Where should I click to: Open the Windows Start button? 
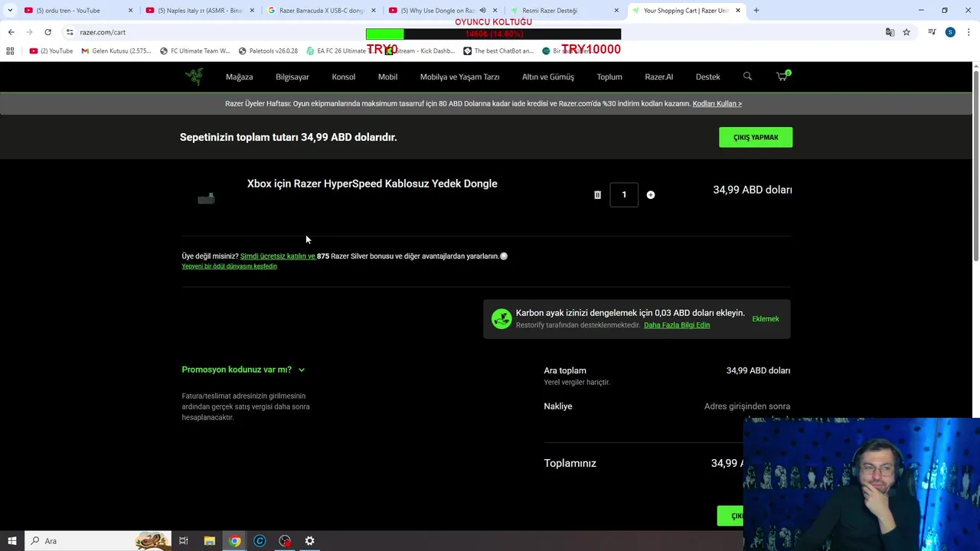pyautogui.click(x=11, y=541)
